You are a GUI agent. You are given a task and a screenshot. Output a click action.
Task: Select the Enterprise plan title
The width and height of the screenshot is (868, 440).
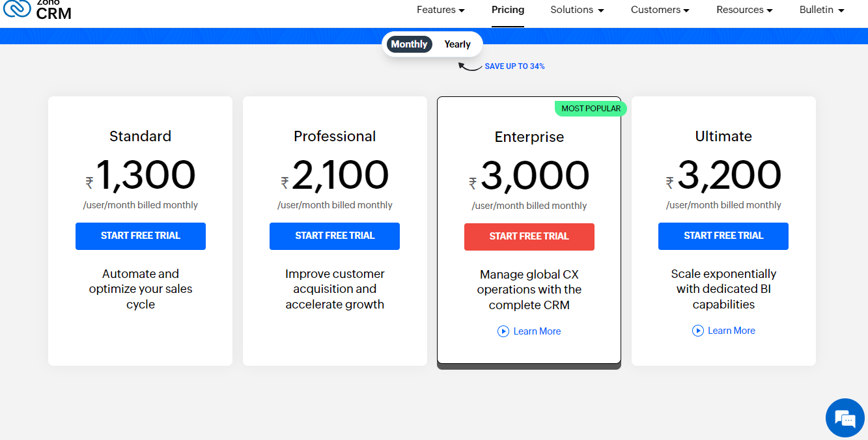(529, 137)
